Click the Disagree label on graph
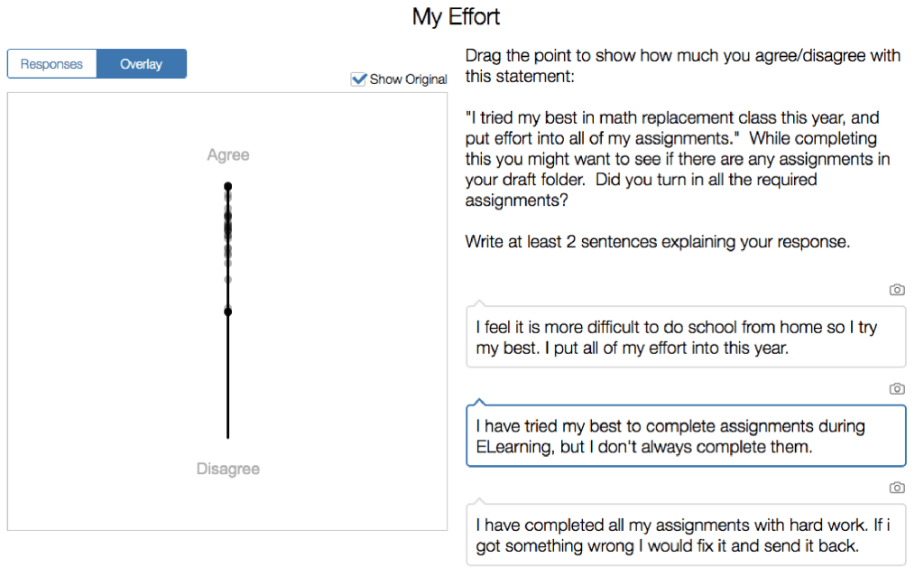The image size is (924, 568). click(227, 469)
